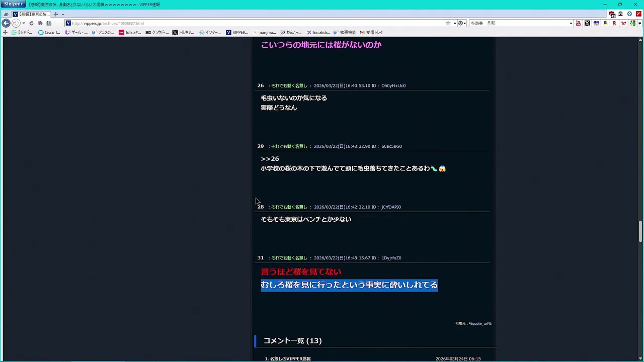644x362 pixels.
Task: Open the ゲーム bookmark with Twitch icon
Action: click(x=76, y=32)
